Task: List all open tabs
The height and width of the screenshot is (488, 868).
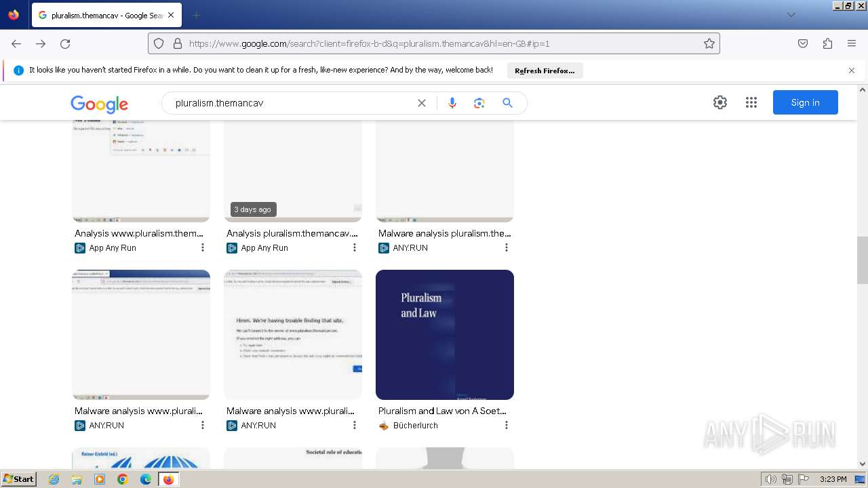Action: [x=791, y=15]
